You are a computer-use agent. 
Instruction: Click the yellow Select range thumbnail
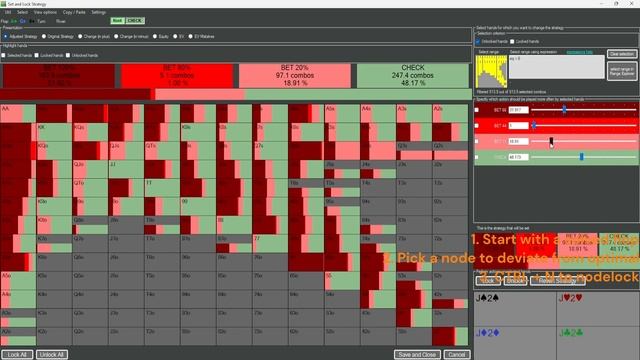[491, 71]
